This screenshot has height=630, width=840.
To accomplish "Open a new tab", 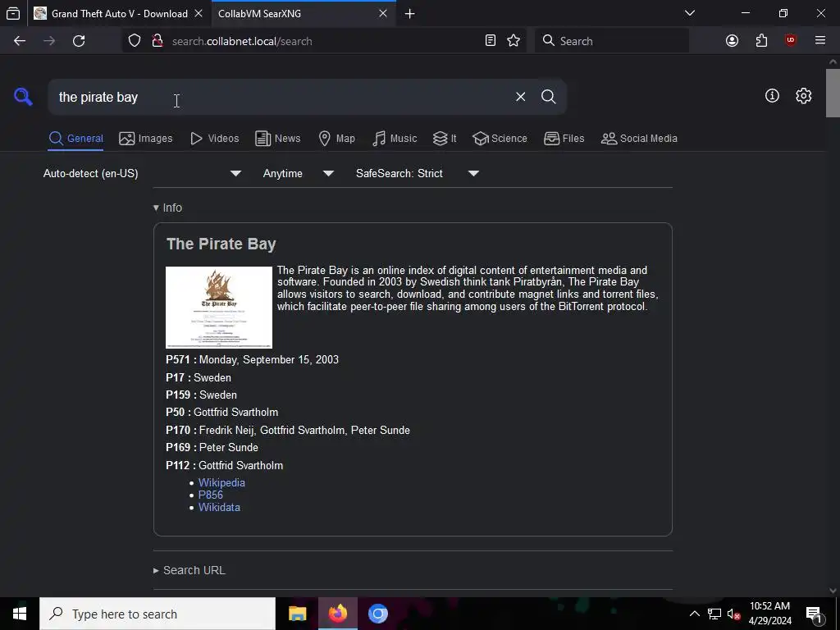I will (410, 13).
